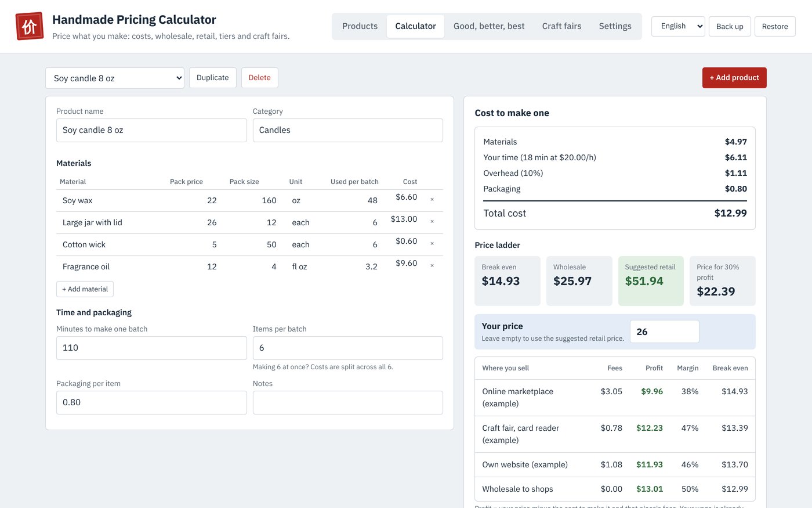Edit the Packaging per item field
812x508 pixels.
[x=151, y=402]
